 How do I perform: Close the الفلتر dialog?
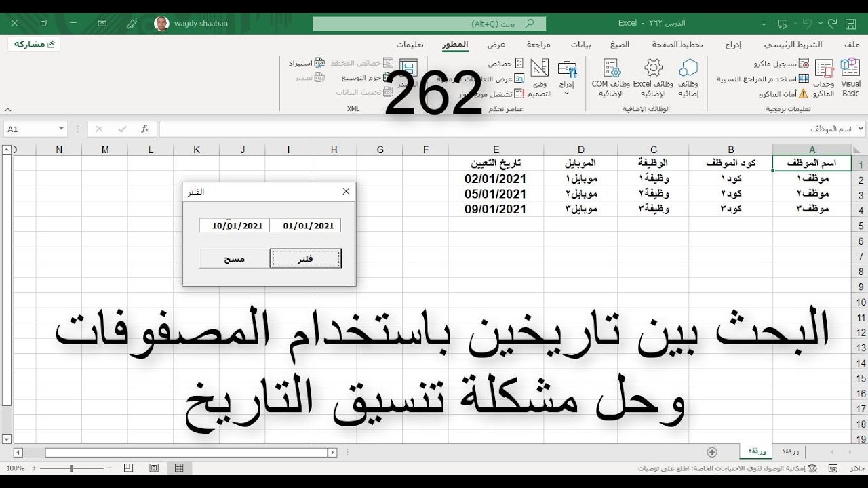tap(347, 192)
